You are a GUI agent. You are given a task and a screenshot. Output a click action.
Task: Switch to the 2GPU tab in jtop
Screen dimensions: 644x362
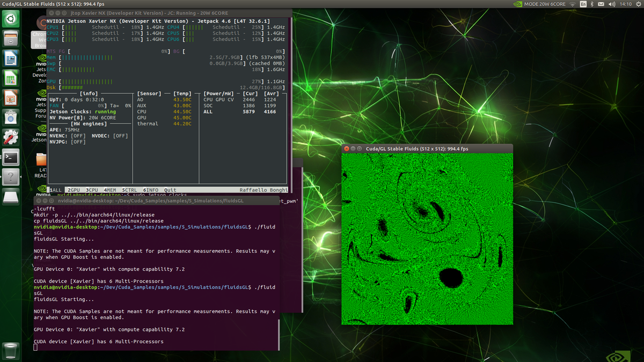74,190
